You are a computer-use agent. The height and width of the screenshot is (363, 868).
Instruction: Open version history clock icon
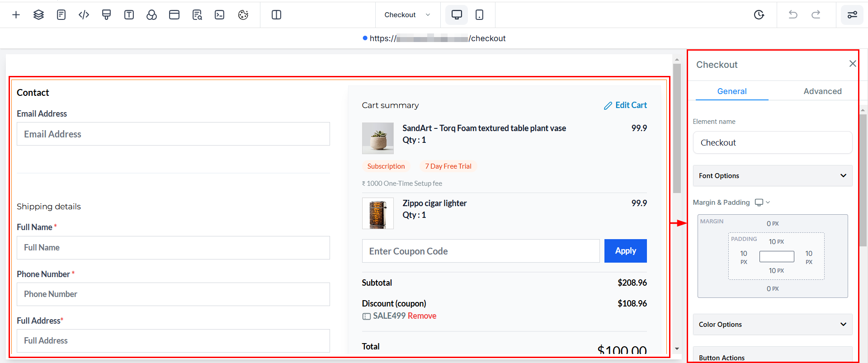click(759, 15)
